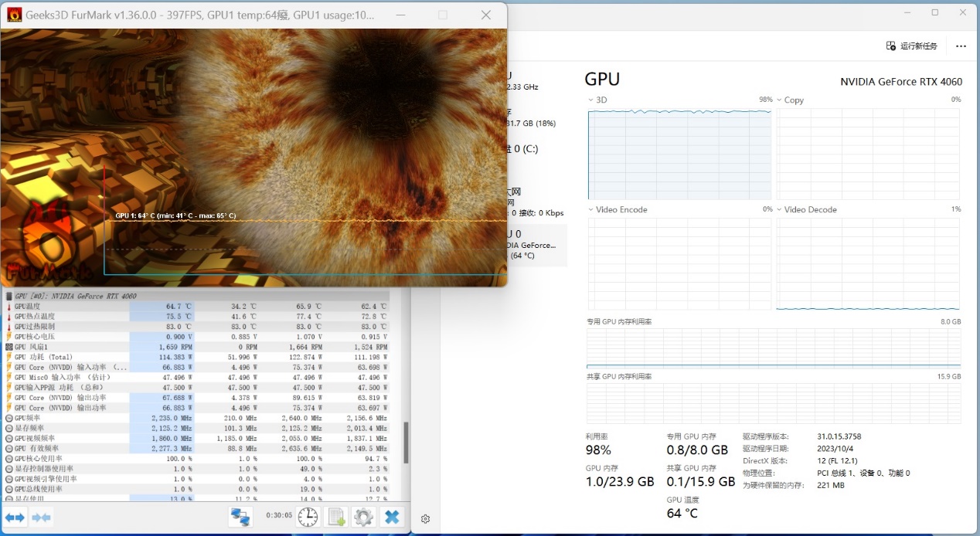Click the thermometer icon beside GPU过热限制
Viewport: 980px width, 536px height.
pyautogui.click(x=9, y=327)
